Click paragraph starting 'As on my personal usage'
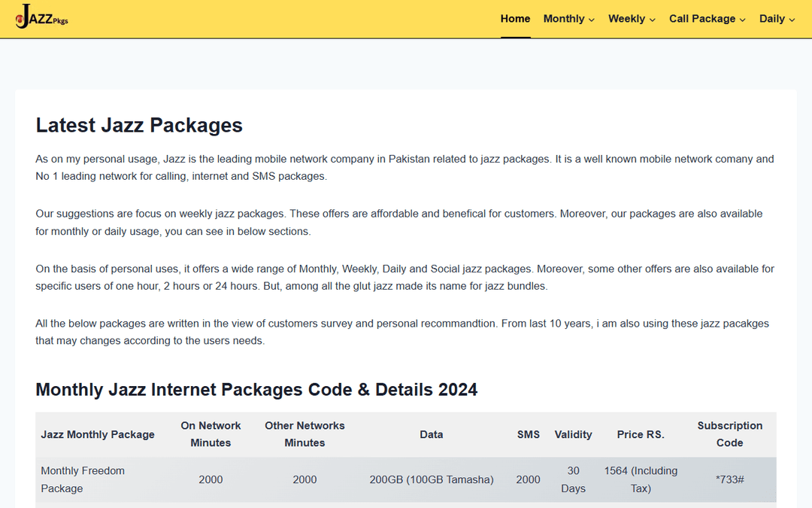The image size is (812, 508). pos(405,167)
